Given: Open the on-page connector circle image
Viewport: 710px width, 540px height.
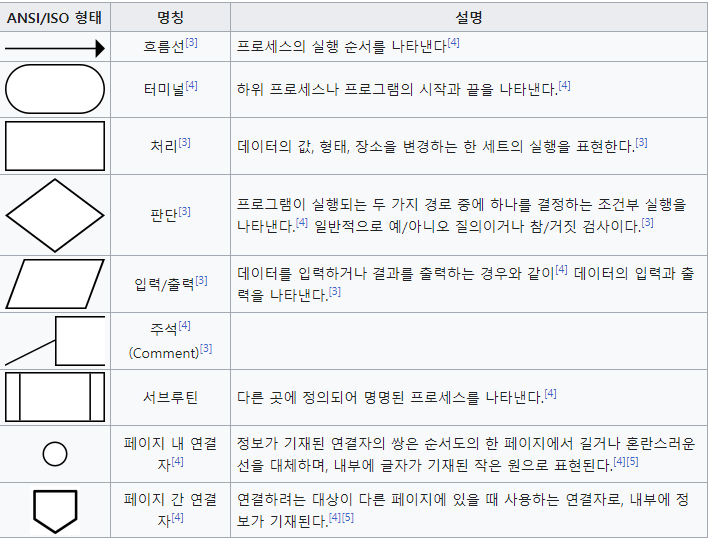Looking at the screenshot, I should 55,454.
